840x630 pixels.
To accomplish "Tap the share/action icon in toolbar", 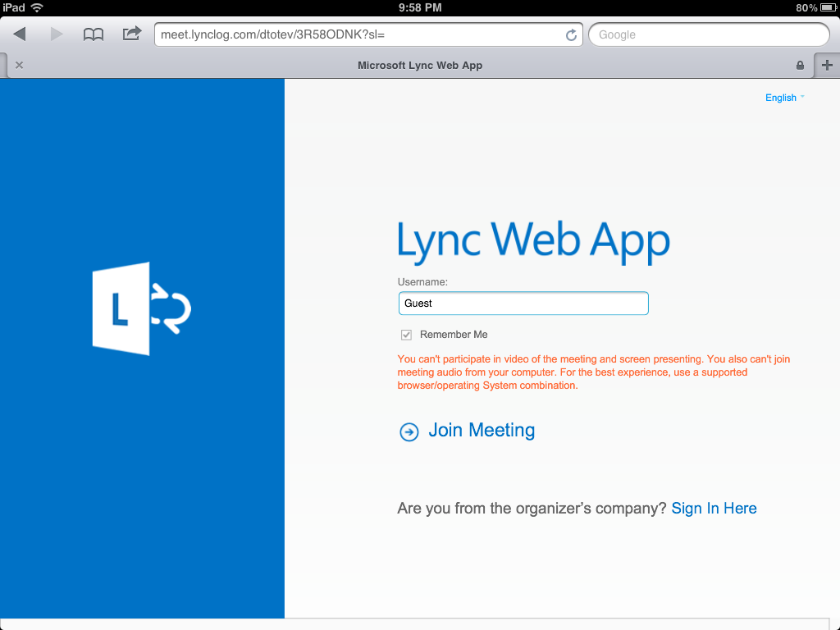I will 131,34.
